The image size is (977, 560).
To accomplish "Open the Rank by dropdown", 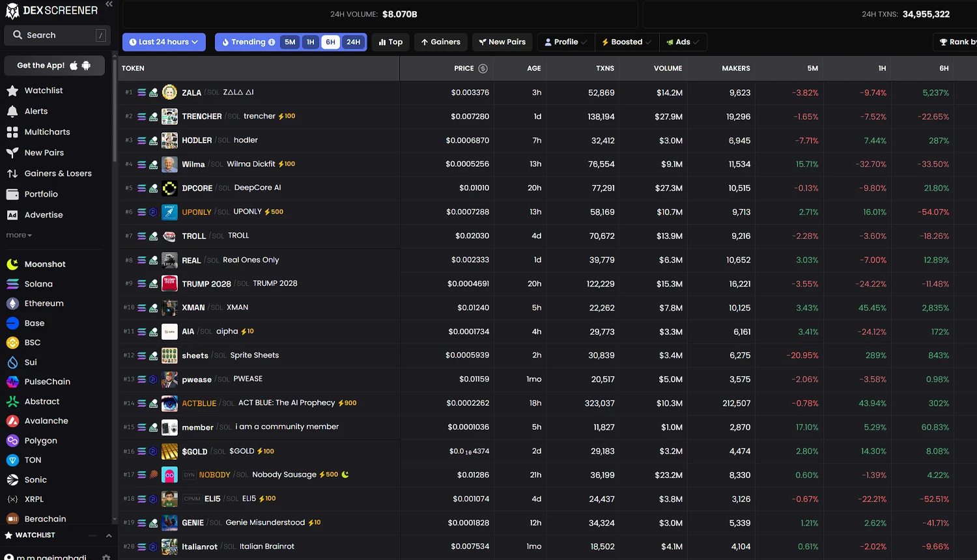I will tap(956, 42).
